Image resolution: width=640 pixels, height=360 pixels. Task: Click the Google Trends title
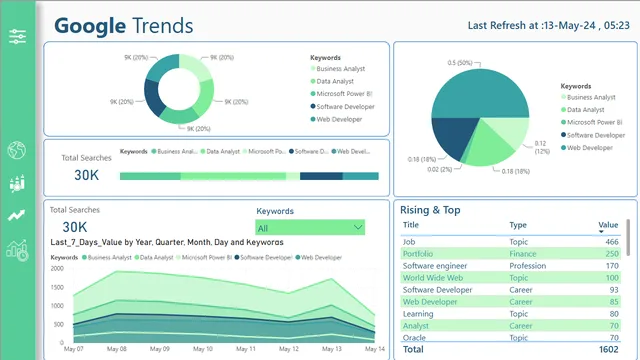[x=124, y=26]
